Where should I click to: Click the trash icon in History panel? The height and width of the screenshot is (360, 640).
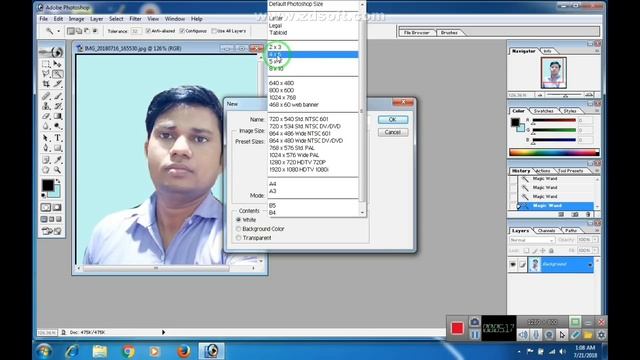tap(588, 214)
